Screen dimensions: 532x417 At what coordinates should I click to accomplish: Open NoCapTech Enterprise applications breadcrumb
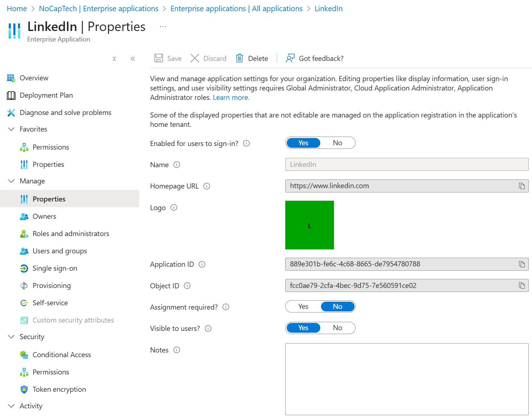(98, 9)
